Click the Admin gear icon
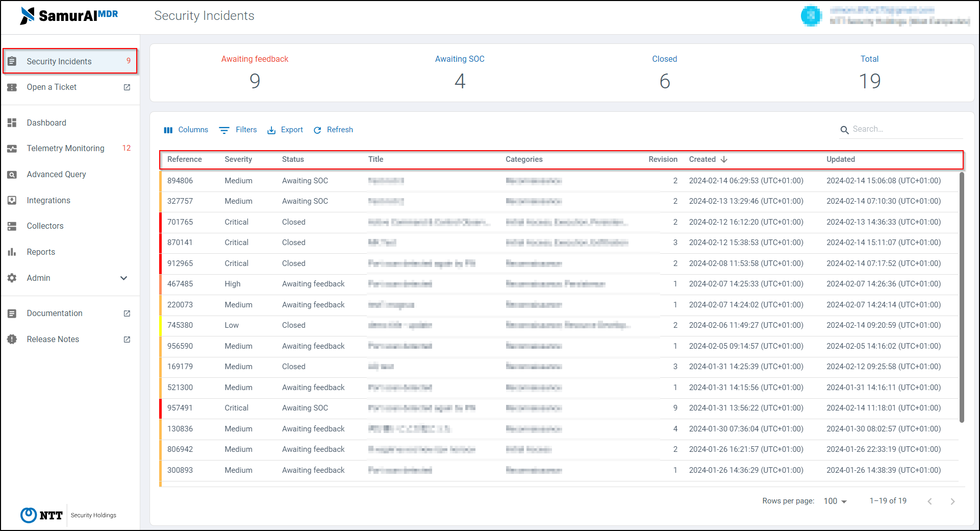 pos(12,278)
